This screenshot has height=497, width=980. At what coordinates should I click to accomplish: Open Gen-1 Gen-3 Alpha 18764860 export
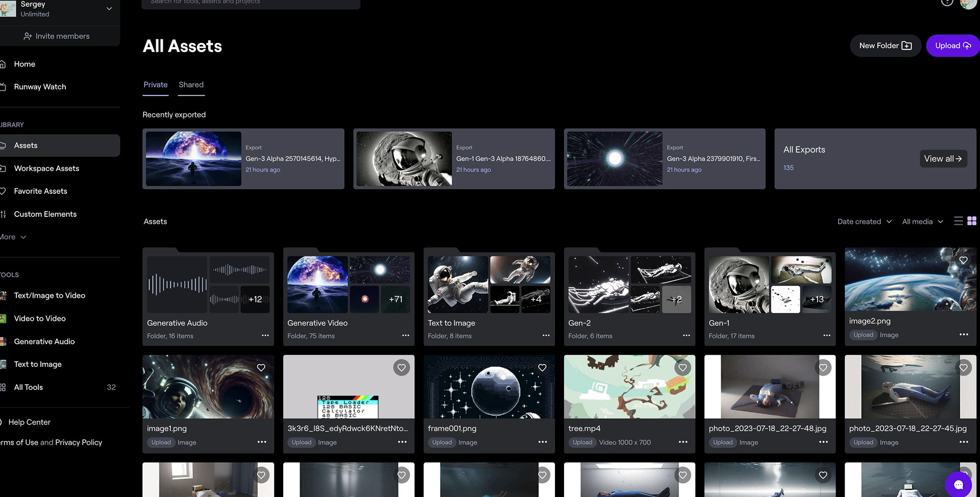454,159
